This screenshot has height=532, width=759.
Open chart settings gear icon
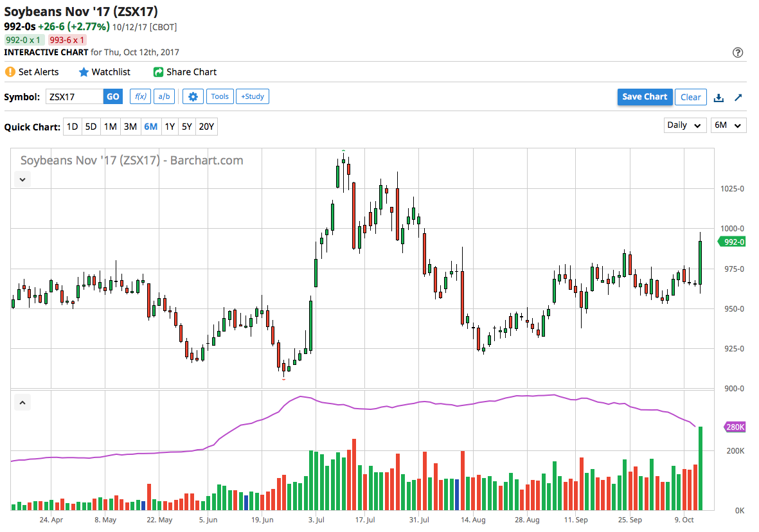(193, 97)
